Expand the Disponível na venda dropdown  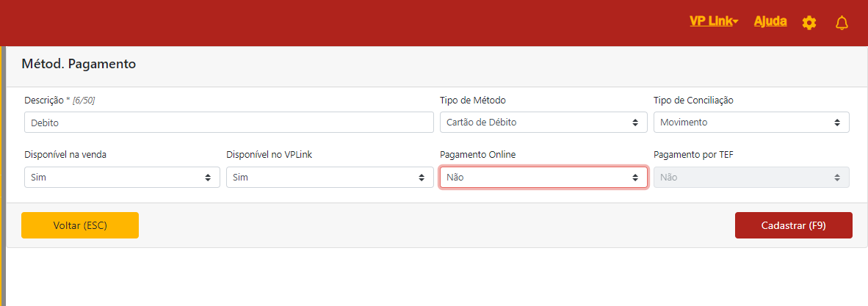coord(121,178)
